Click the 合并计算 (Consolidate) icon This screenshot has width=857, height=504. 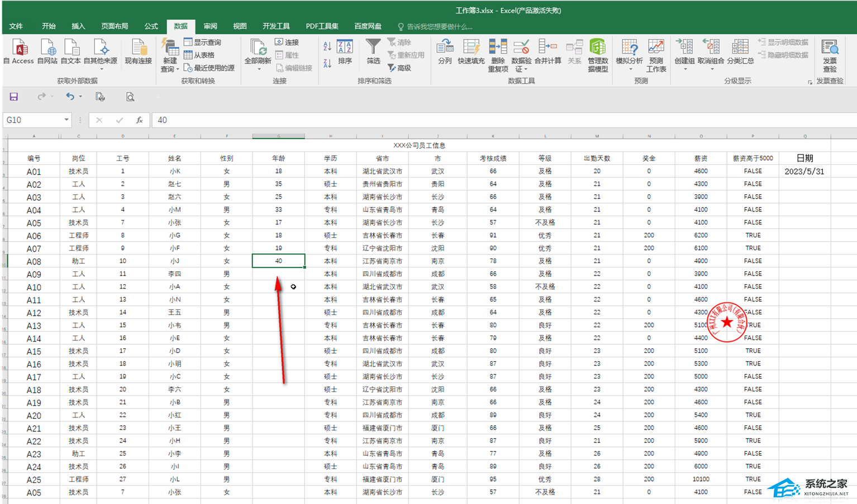click(x=547, y=47)
